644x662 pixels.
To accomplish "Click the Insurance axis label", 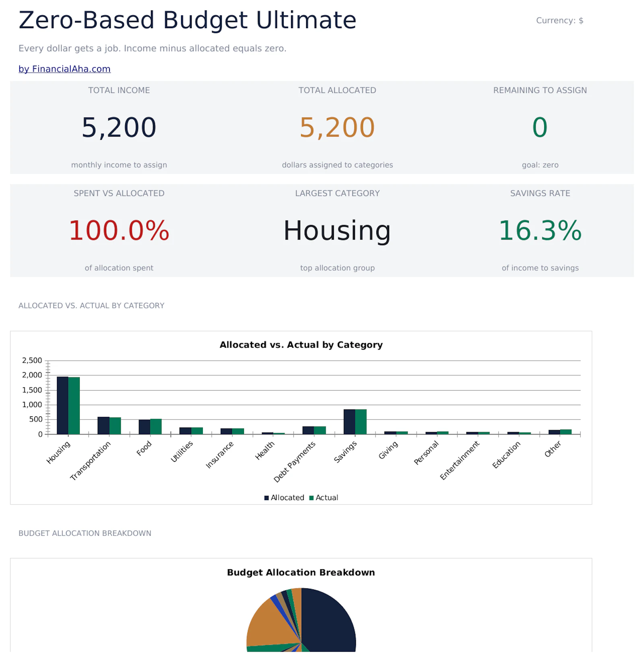I will click(220, 455).
